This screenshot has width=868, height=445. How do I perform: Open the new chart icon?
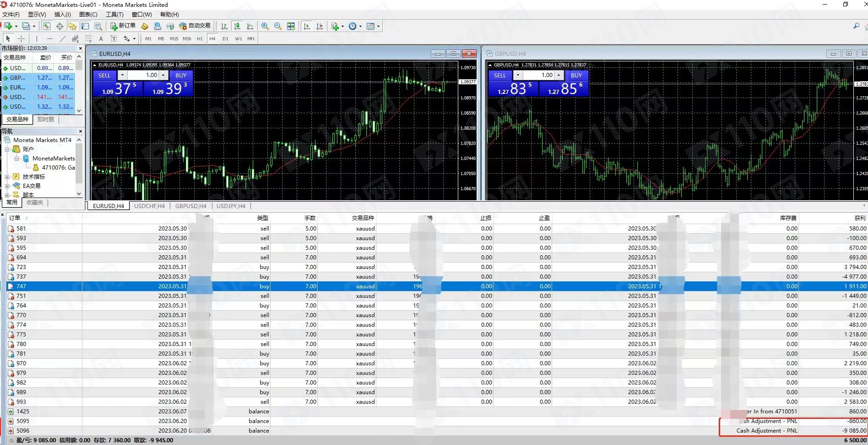coord(8,26)
